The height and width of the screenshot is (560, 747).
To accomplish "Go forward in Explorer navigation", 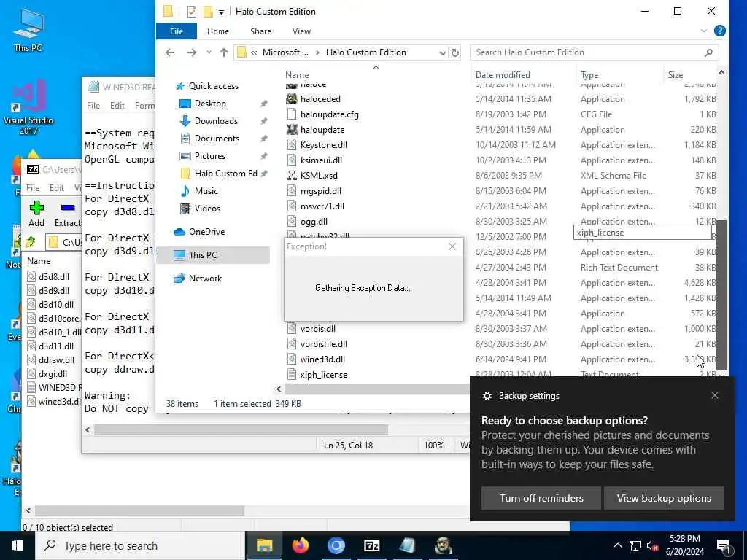I will click(192, 52).
